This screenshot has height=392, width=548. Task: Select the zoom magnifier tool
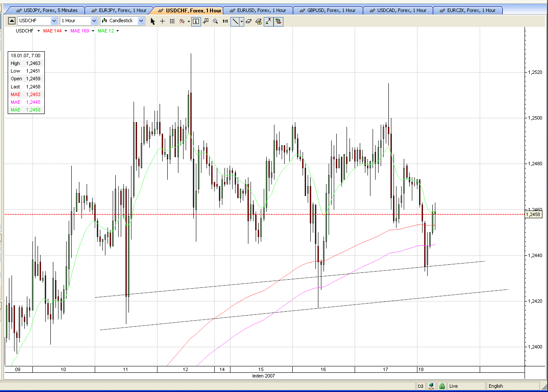click(x=216, y=21)
